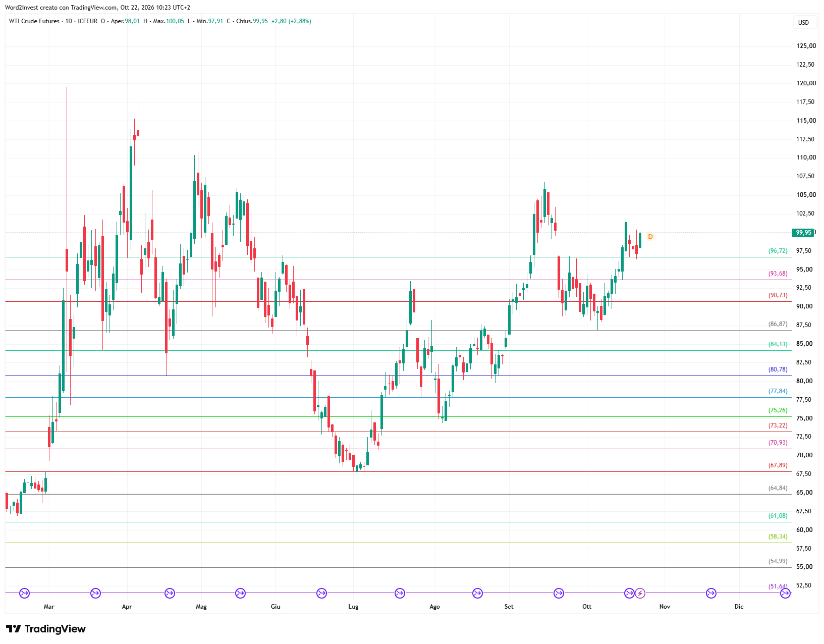This screenshot has height=644, width=824.
Task: Click the Max.100,05 high value in legend
Action: click(x=169, y=21)
